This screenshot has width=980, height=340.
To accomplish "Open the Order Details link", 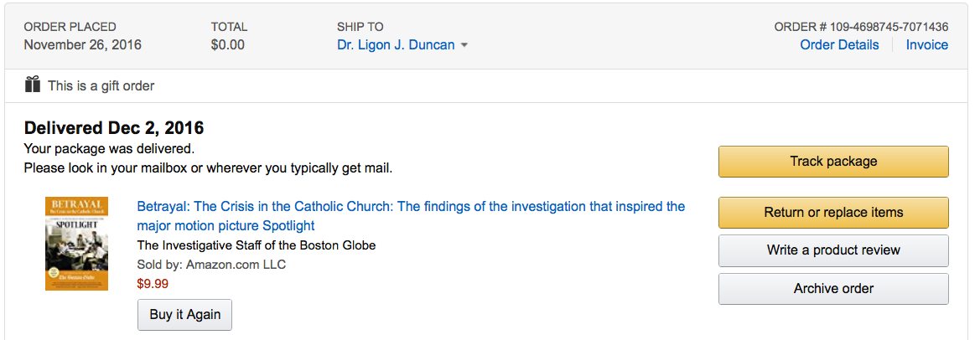I will click(839, 44).
